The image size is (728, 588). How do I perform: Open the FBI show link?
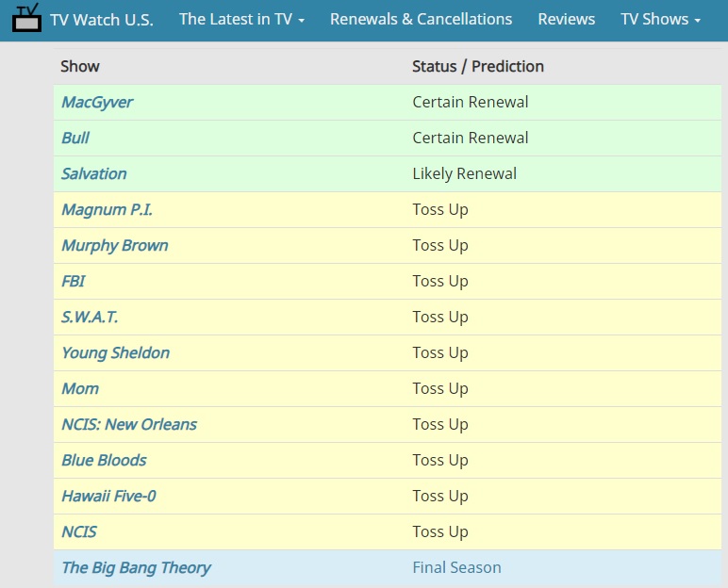(x=74, y=281)
